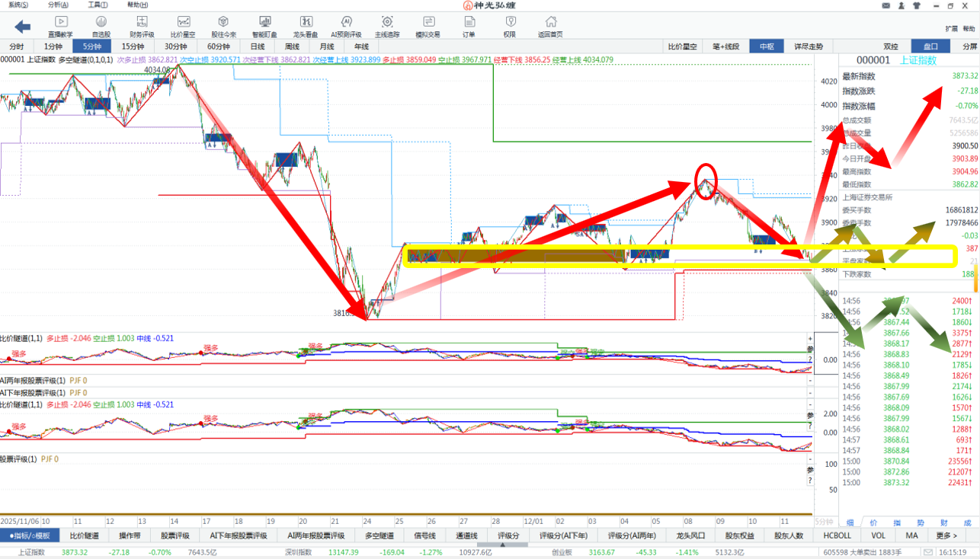Return home via 返回首页 icon
The height and width of the screenshot is (559, 980).
(550, 26)
